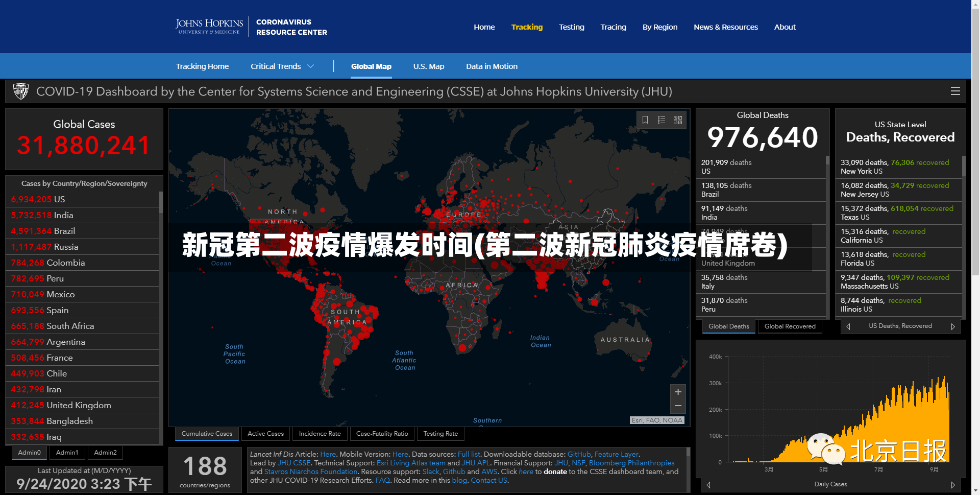Open News & Resources nav item
Viewport: 980px width, 495px height.
coord(725,27)
